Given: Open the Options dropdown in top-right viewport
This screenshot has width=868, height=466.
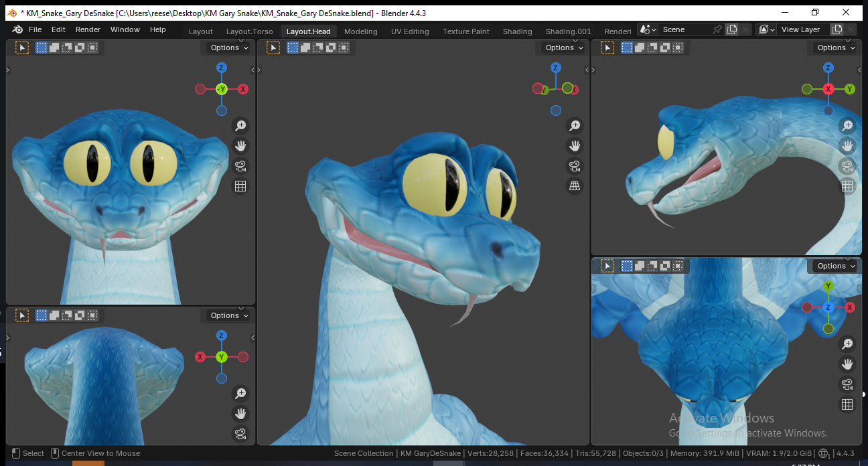Looking at the screenshot, I should click(x=833, y=47).
